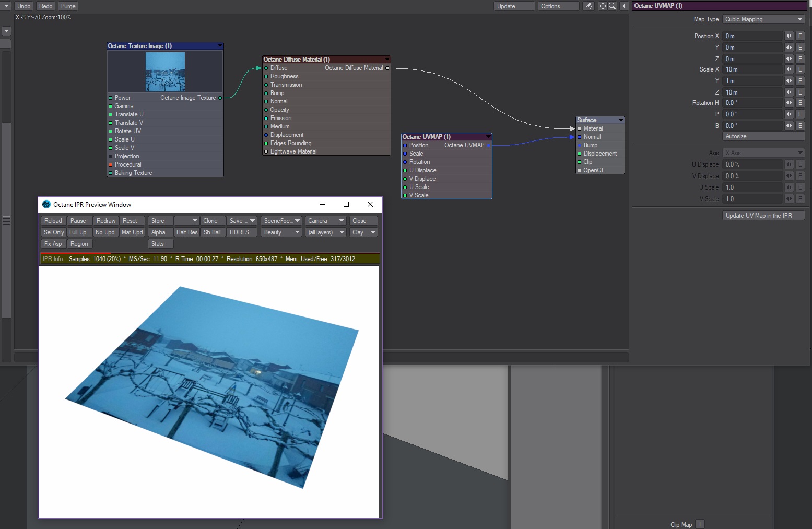Click the Scale Z value adjust arrows

pyautogui.click(x=789, y=92)
